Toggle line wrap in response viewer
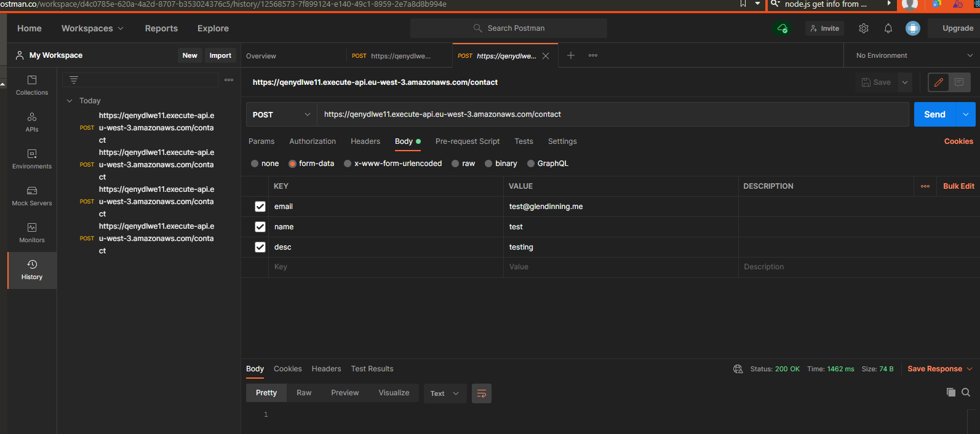 tap(482, 393)
